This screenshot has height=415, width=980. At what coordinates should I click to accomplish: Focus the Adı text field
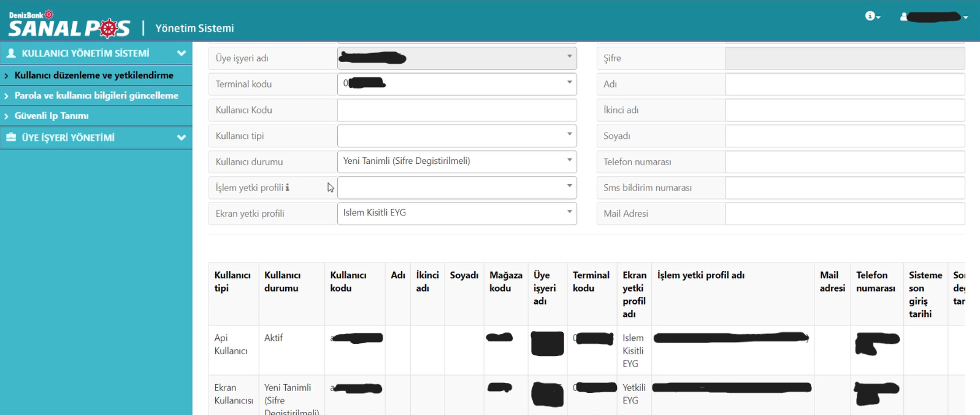844,84
